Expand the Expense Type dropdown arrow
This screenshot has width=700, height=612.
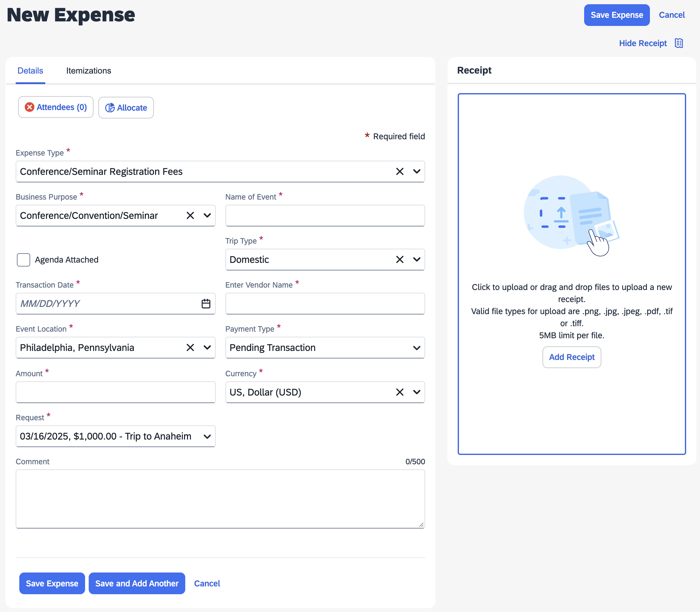click(416, 172)
